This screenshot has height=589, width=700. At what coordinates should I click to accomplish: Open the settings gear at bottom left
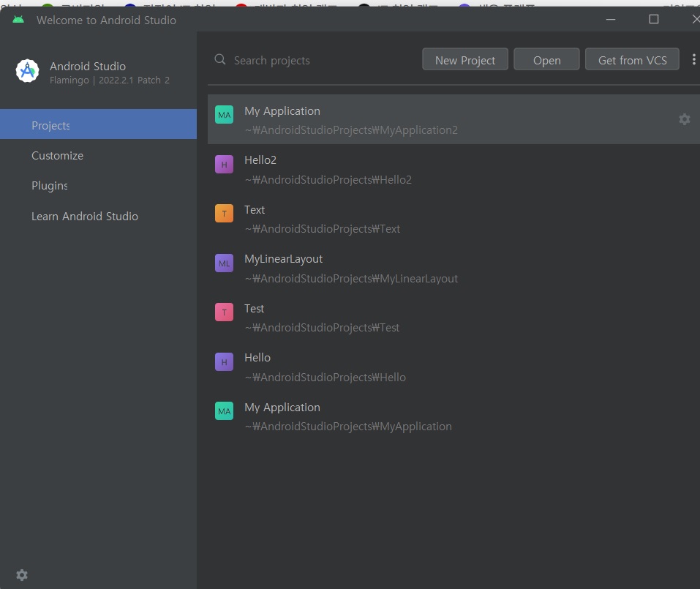coord(22,575)
